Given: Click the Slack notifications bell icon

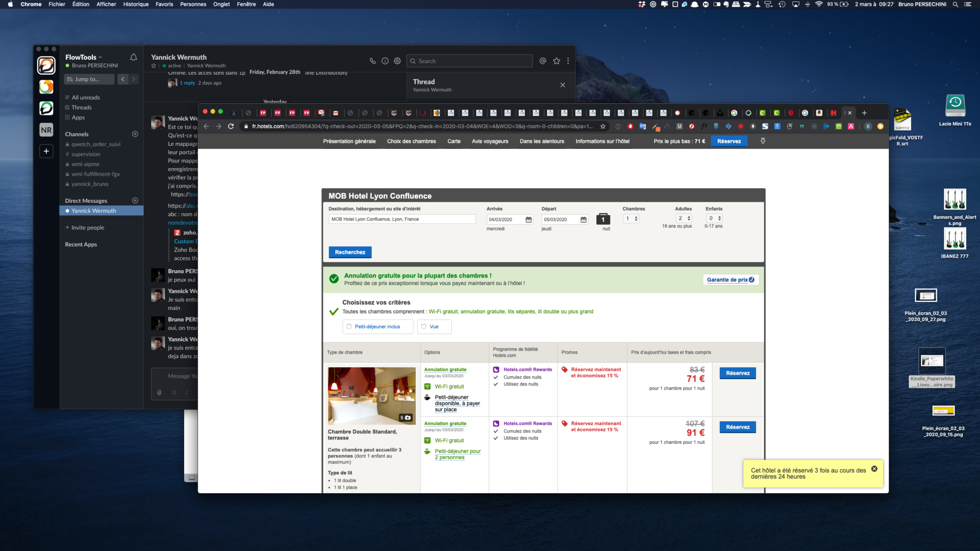Looking at the screenshot, I should (x=134, y=57).
